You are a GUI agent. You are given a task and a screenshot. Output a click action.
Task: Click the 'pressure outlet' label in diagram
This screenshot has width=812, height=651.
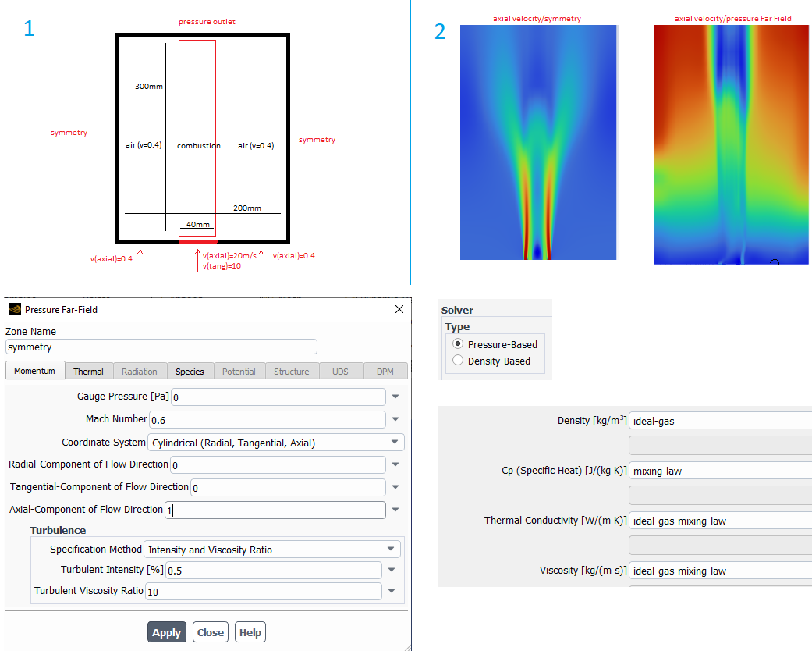[207, 22]
